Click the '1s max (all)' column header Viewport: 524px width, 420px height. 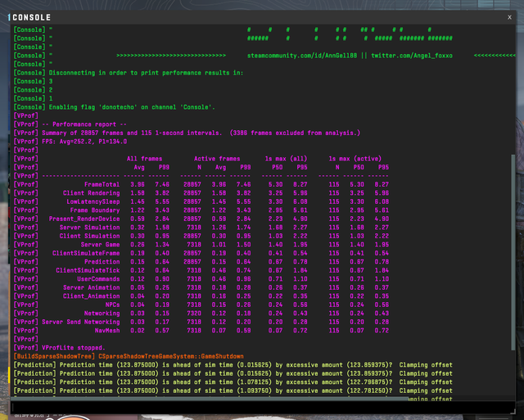(286, 159)
